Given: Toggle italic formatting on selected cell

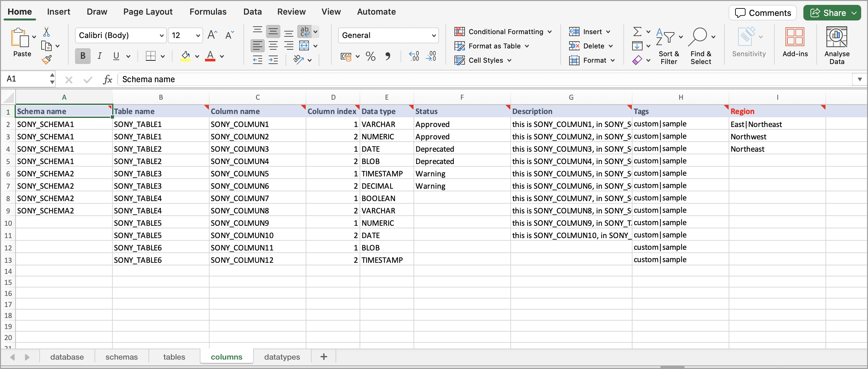Looking at the screenshot, I should tap(100, 55).
